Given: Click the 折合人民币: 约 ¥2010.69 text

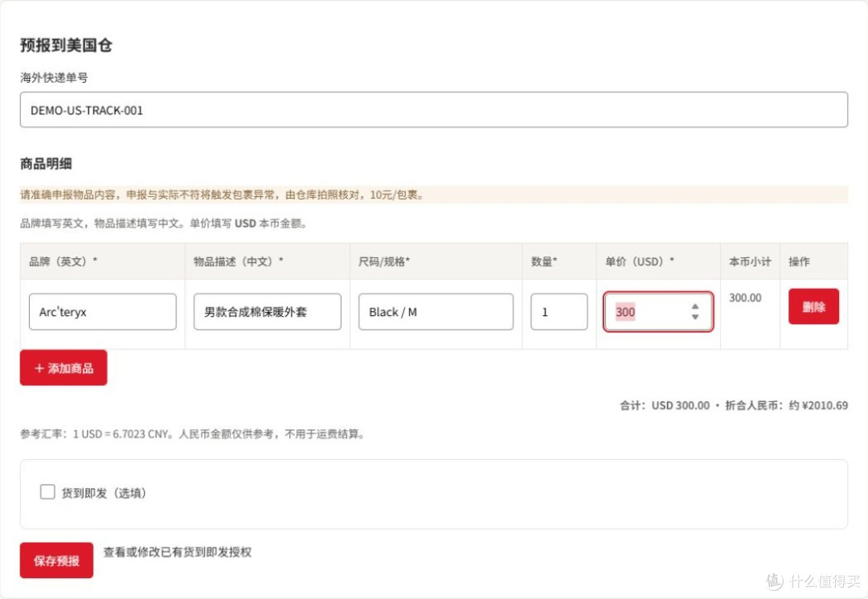Looking at the screenshot, I should [x=786, y=405].
